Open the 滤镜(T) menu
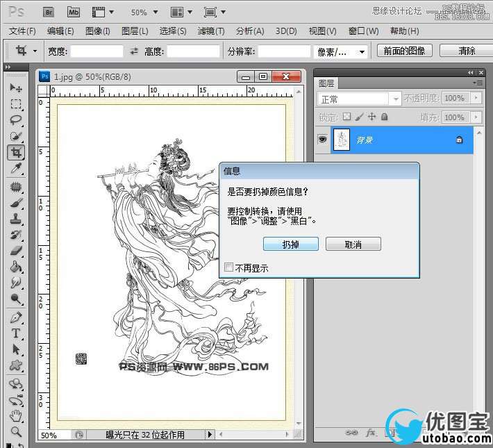The image size is (493, 448). (210, 31)
